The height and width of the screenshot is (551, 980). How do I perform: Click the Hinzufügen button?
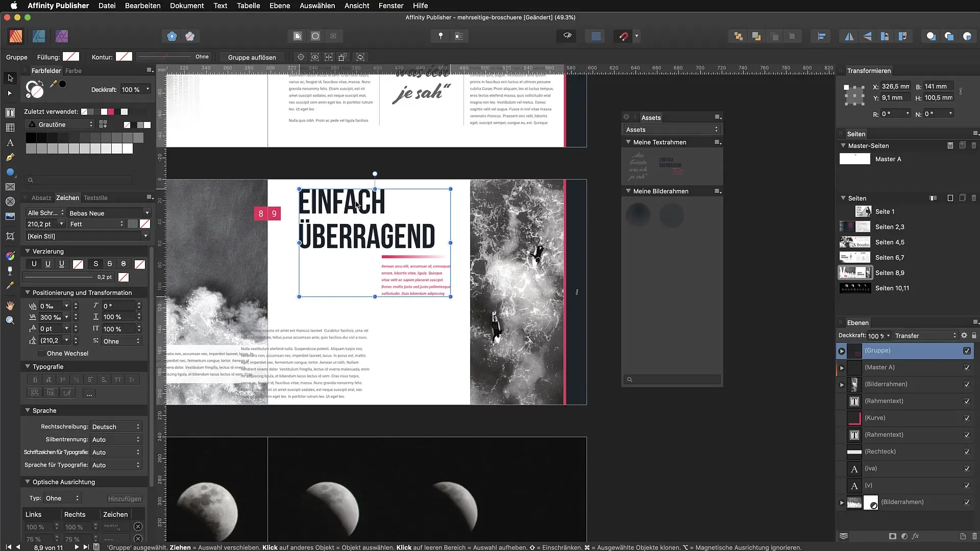tap(125, 499)
